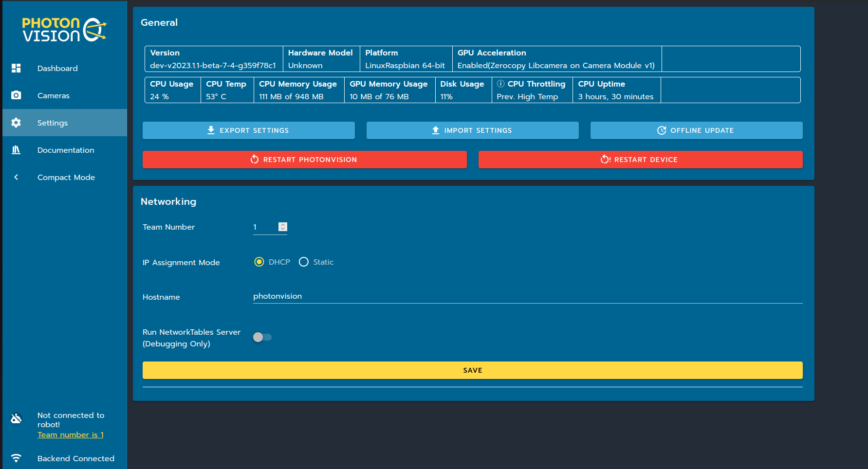Click the Import Settings button
This screenshot has height=469, width=868.
tap(473, 130)
